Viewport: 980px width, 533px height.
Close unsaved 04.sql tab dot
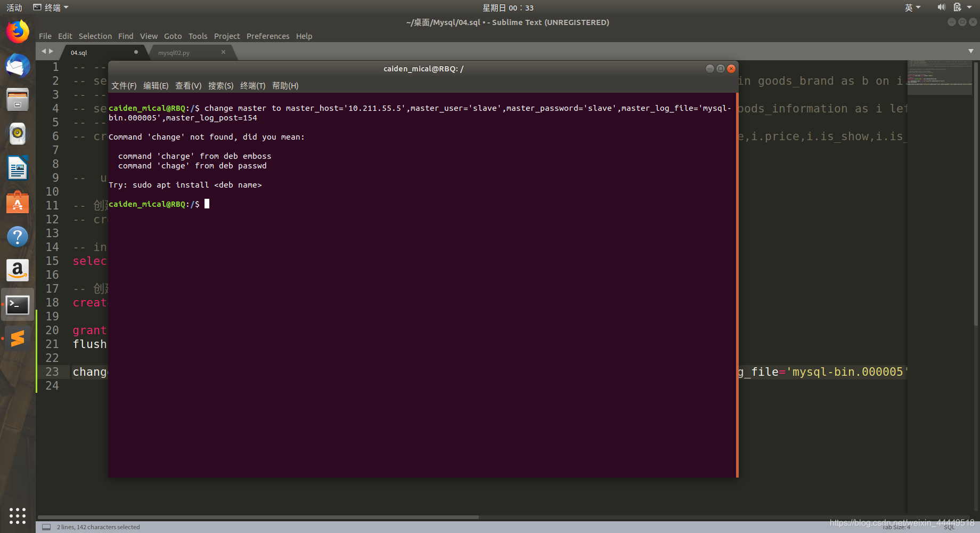(136, 52)
